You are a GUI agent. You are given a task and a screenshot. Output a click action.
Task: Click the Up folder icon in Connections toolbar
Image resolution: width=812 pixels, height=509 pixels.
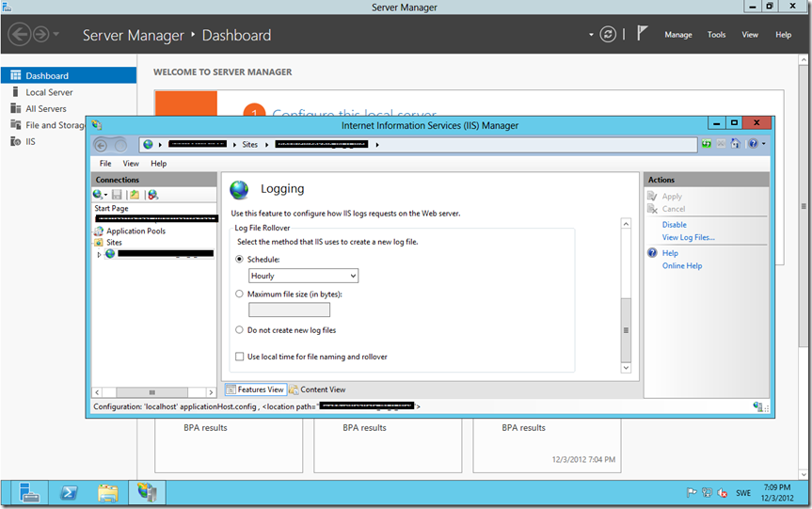point(135,194)
